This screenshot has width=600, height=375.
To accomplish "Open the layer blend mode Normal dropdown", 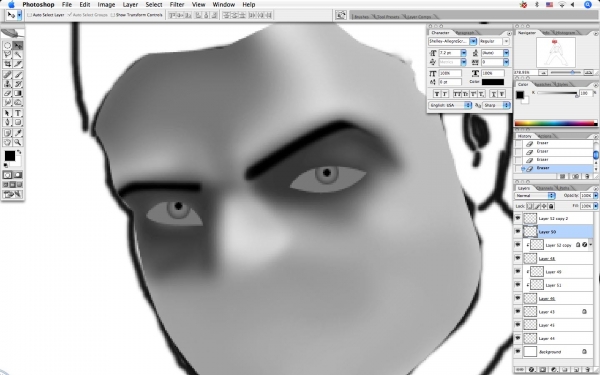I will 535,196.
